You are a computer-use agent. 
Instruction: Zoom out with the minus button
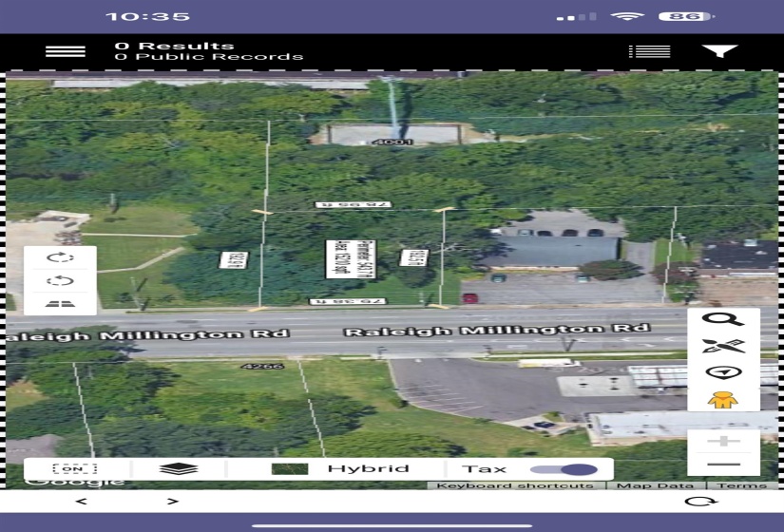[x=723, y=464]
